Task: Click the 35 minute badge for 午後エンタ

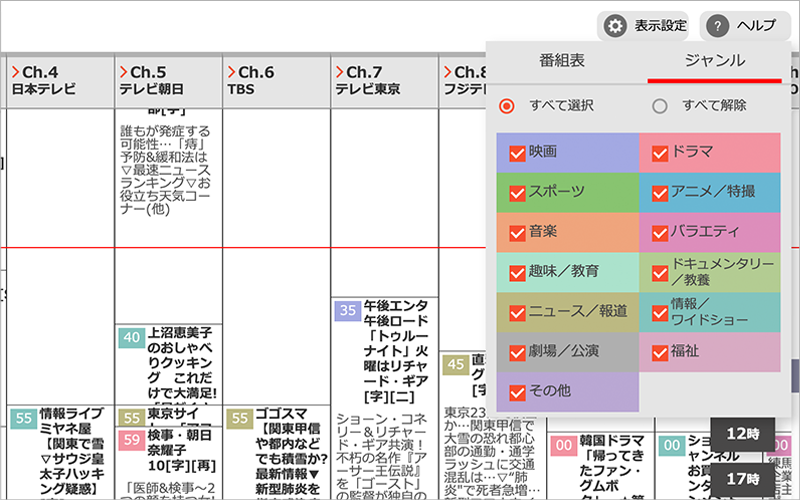Action: (347, 311)
